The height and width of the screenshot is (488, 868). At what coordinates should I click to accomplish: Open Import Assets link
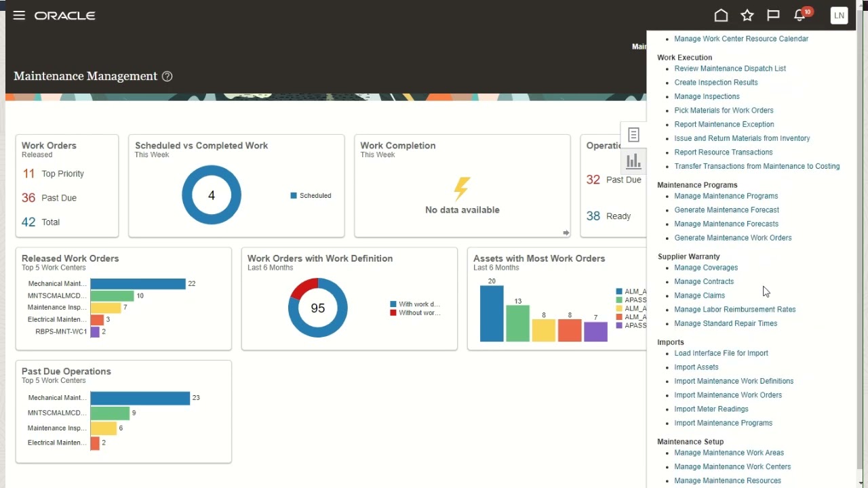696,367
